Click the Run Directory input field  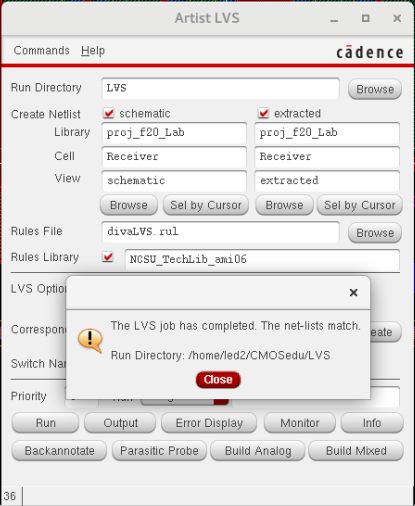[220, 88]
